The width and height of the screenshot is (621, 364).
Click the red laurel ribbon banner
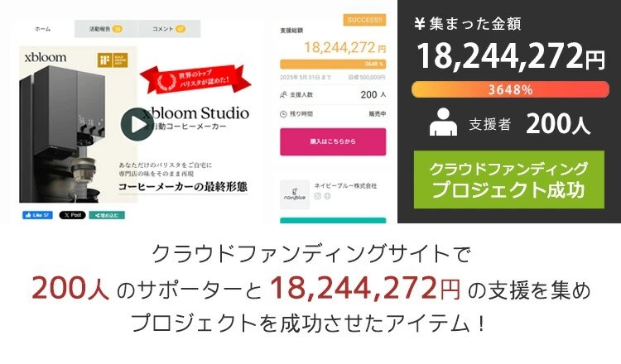coord(195,80)
